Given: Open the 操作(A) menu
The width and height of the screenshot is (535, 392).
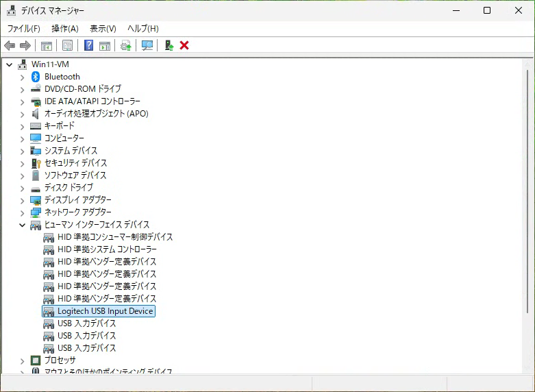Looking at the screenshot, I should pyautogui.click(x=65, y=29).
